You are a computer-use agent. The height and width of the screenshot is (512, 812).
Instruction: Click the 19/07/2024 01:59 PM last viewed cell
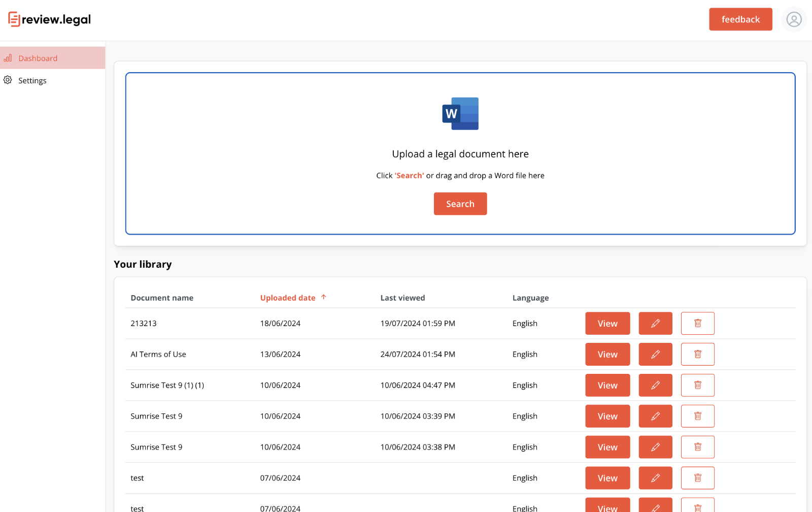pos(418,324)
